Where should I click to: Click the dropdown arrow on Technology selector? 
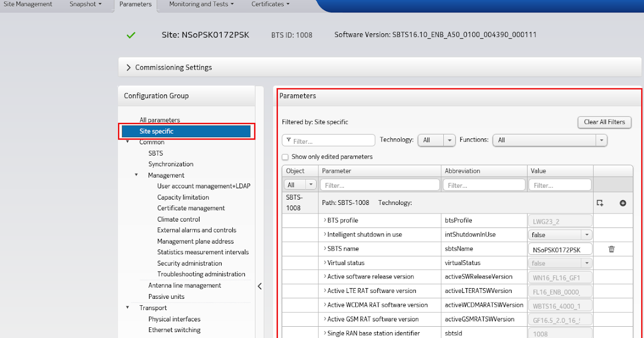449,140
